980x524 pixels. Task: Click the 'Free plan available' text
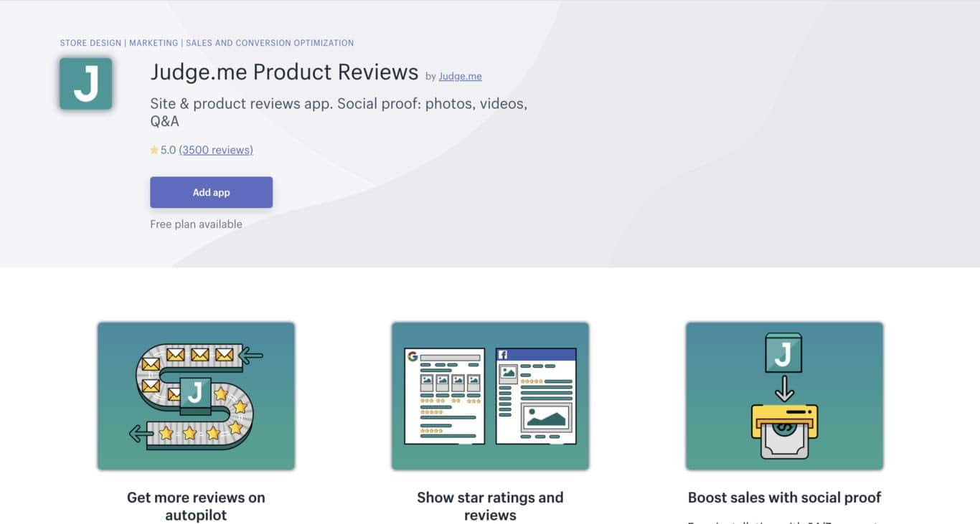pos(196,224)
